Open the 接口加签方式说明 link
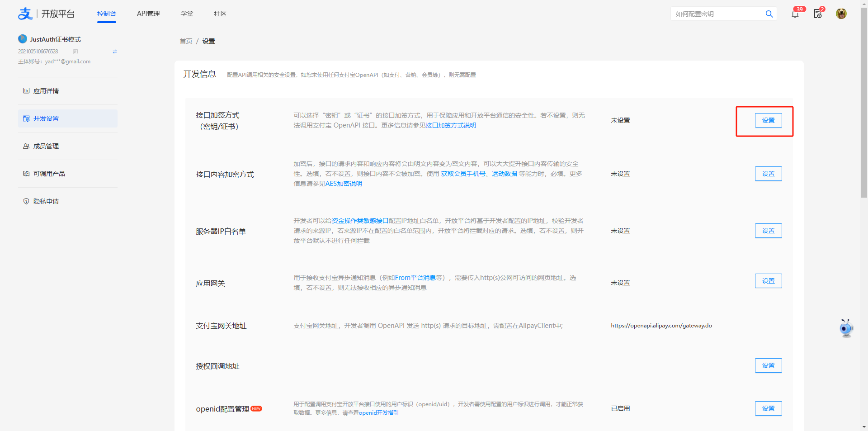Viewport: 868px width, 431px height. click(451, 125)
